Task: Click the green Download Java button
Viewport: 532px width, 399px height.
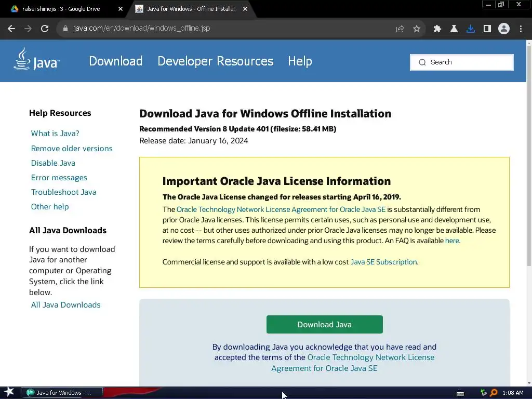Action: pyautogui.click(x=324, y=324)
